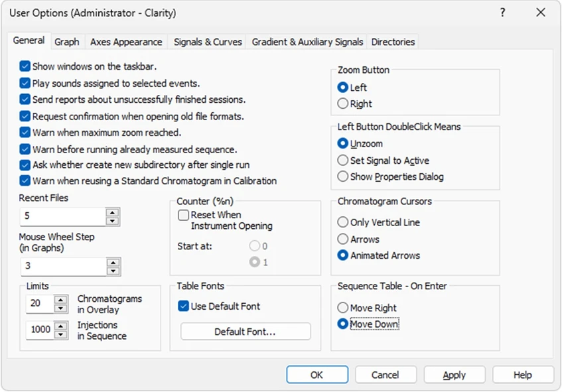Select Set Signal to Active for double-click
The height and width of the screenshot is (392, 562).
click(x=343, y=161)
